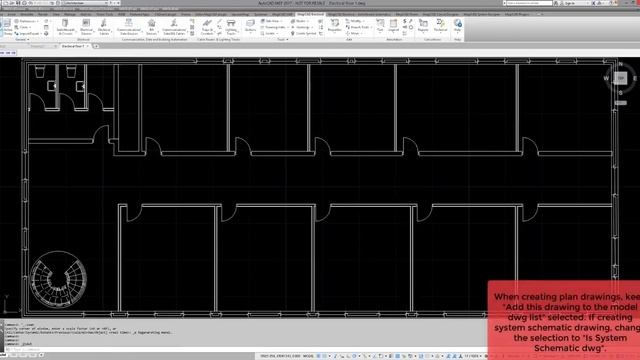Open the MagiCAD Help icon
Image resolution: width=640 pixels, height=360 pixels.
458,26
